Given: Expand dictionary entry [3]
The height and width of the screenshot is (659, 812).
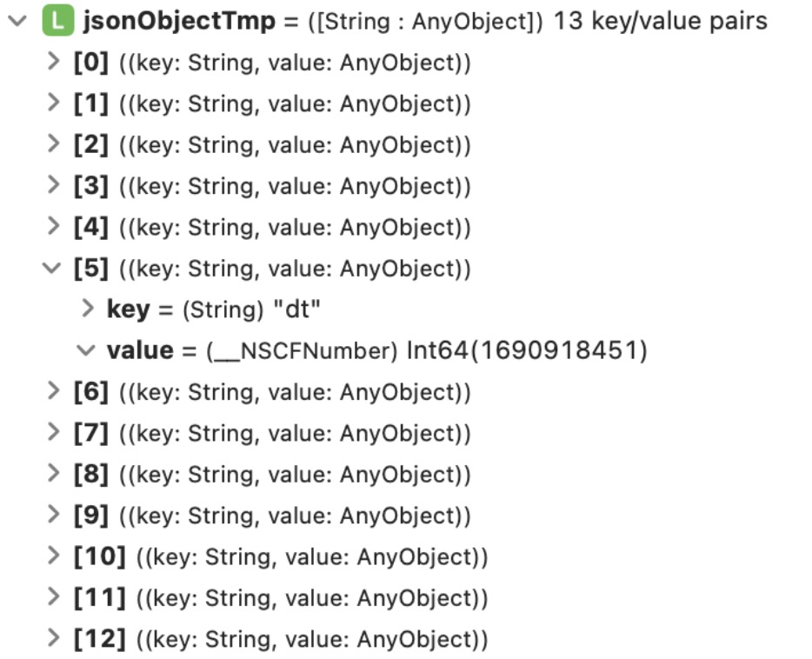Looking at the screenshot, I should (54, 185).
